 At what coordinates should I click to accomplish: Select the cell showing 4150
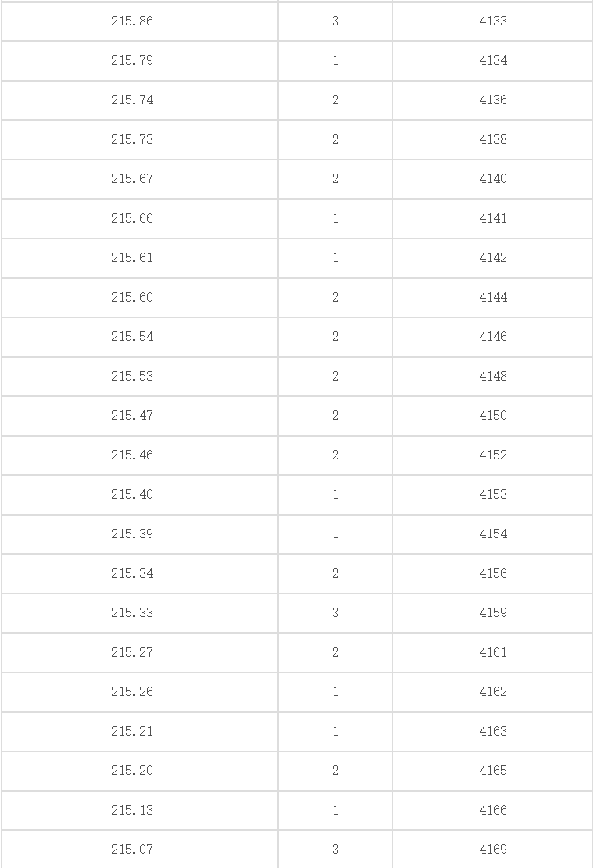(x=492, y=416)
